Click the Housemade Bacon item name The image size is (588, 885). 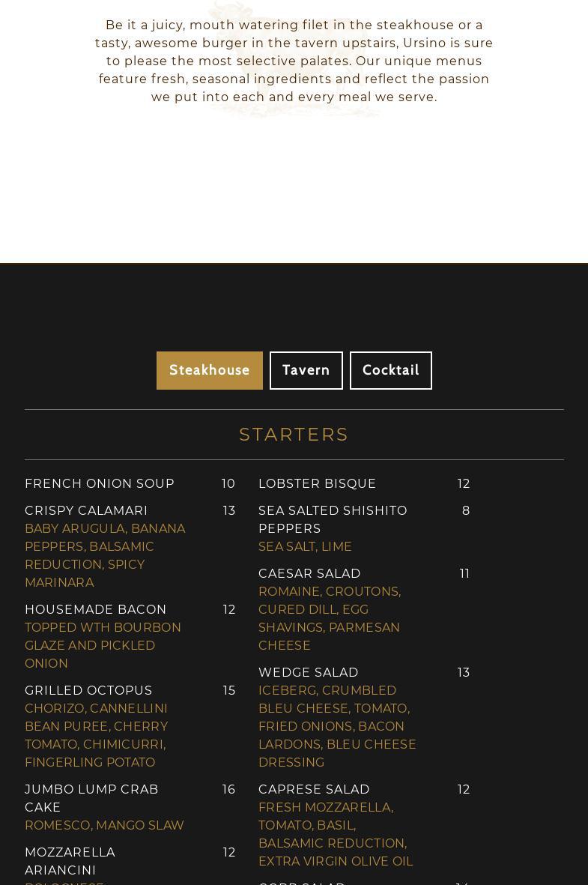(x=96, y=610)
